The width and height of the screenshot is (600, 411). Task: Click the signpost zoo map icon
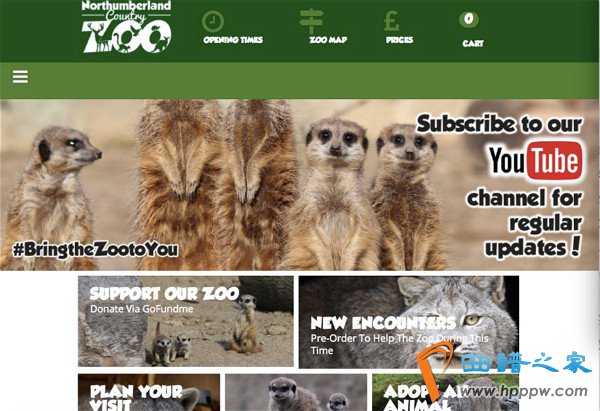click(311, 21)
